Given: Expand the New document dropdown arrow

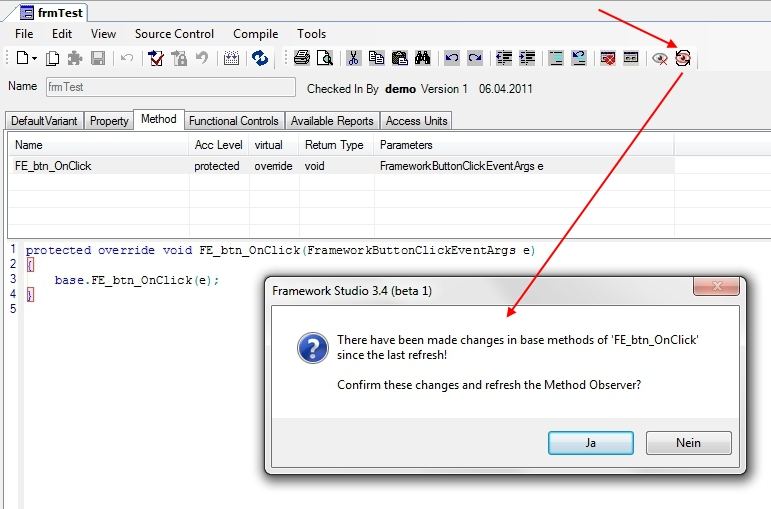Looking at the screenshot, I should coord(34,59).
